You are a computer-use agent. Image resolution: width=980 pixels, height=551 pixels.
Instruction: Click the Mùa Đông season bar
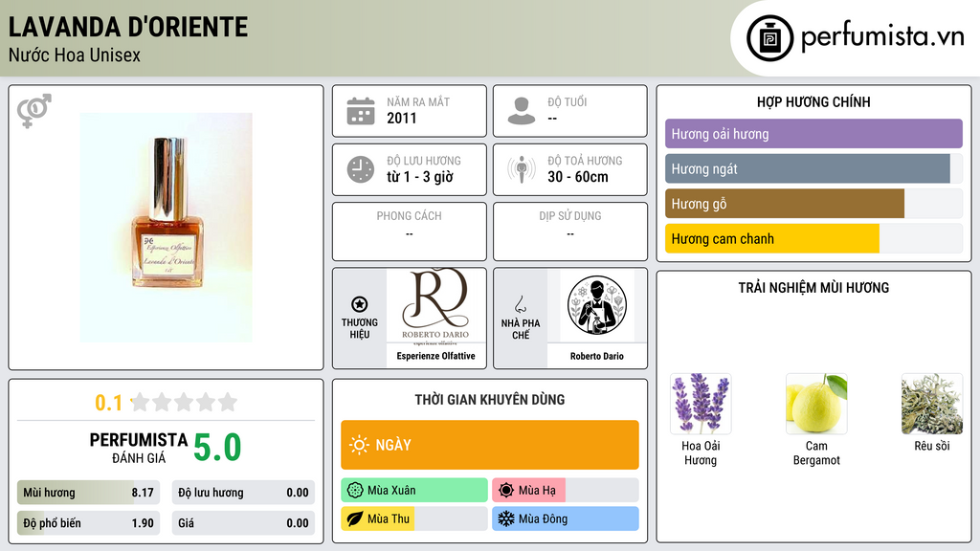566,519
